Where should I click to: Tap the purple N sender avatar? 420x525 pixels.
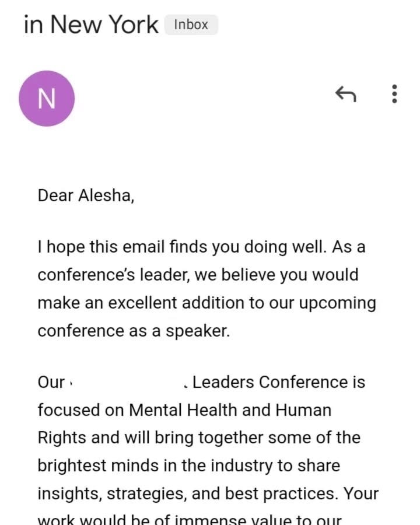47,99
